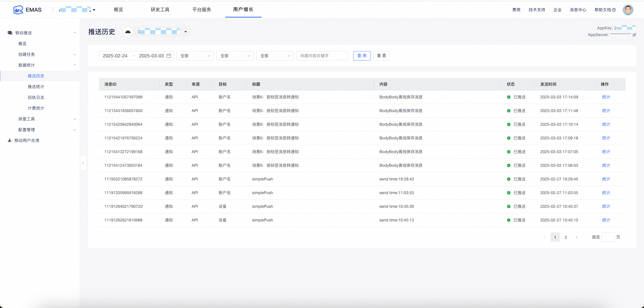
Task: Open the user avatar menu
Action: tap(628, 10)
